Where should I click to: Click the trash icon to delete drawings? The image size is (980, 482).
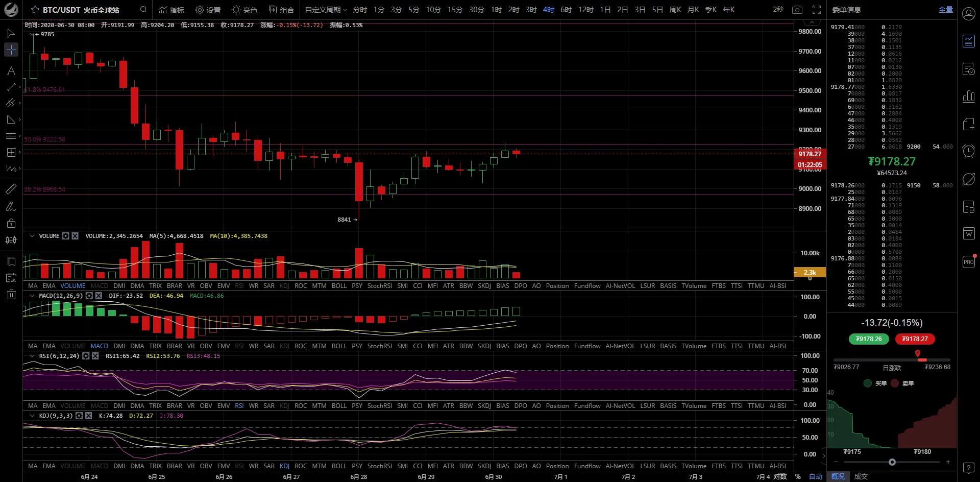[x=11, y=295]
